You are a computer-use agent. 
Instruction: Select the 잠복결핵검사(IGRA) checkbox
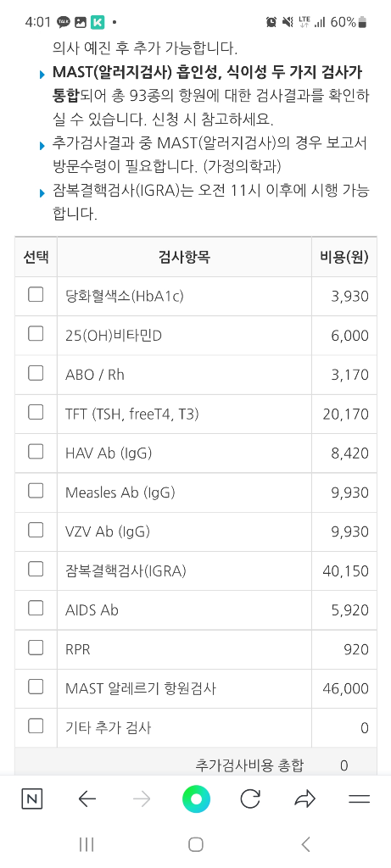[36, 569]
